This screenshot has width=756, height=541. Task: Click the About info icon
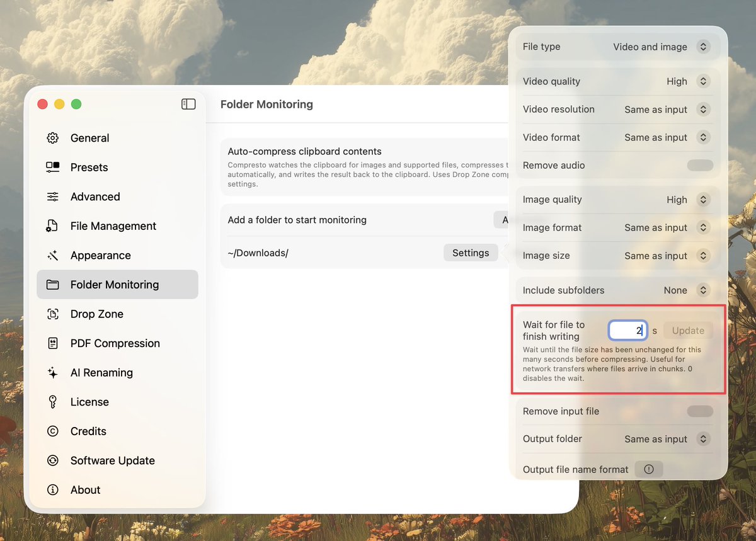(53, 489)
